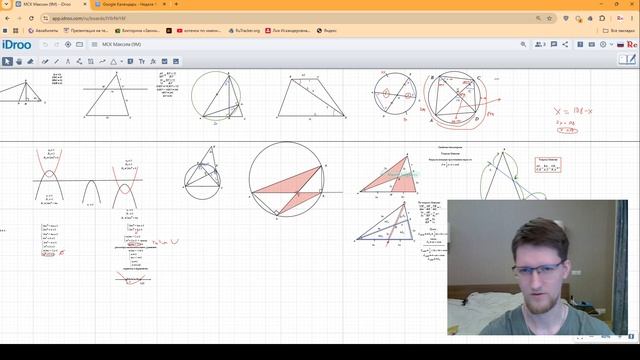Click the iDroo logo
Screen dimensions: 640x360
17,44
